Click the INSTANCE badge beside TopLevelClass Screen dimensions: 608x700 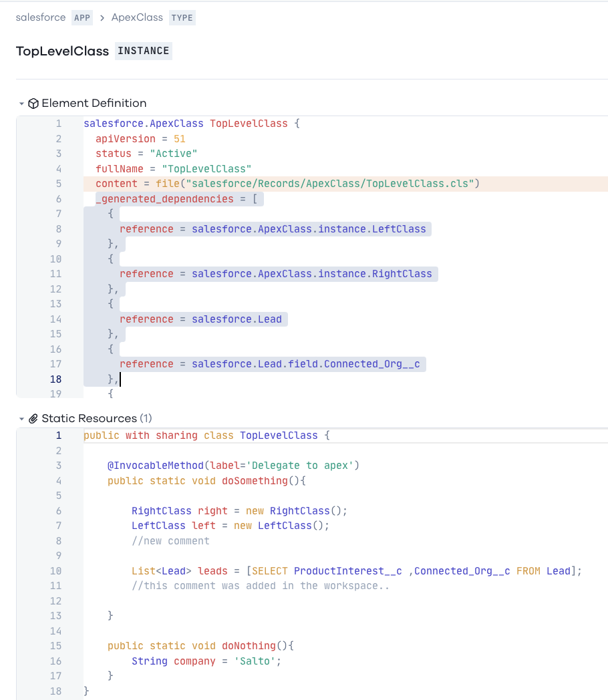tap(143, 51)
